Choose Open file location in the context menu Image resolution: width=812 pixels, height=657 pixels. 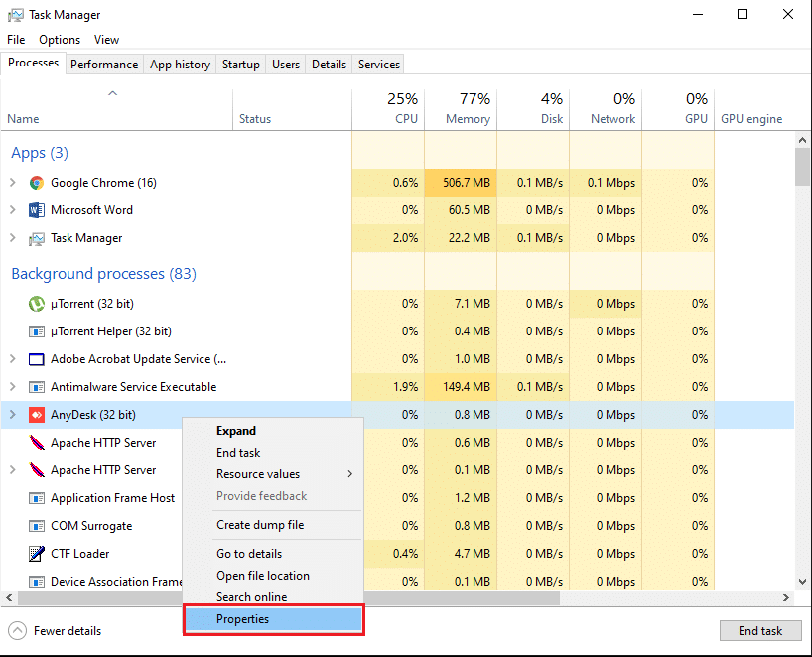tap(263, 576)
